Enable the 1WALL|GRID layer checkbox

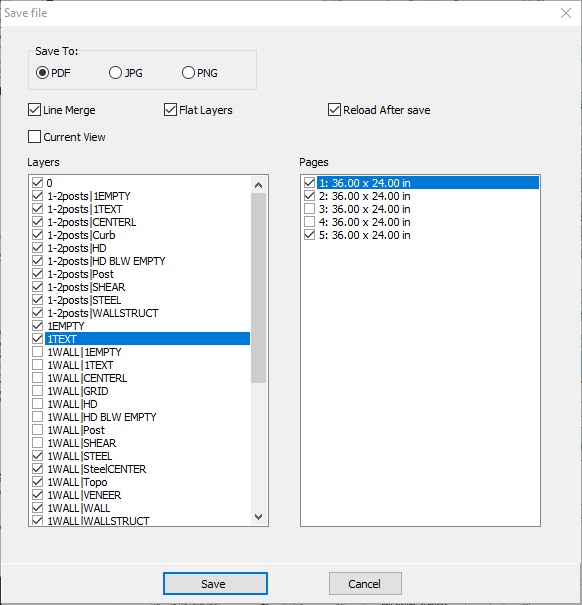pyautogui.click(x=37, y=391)
